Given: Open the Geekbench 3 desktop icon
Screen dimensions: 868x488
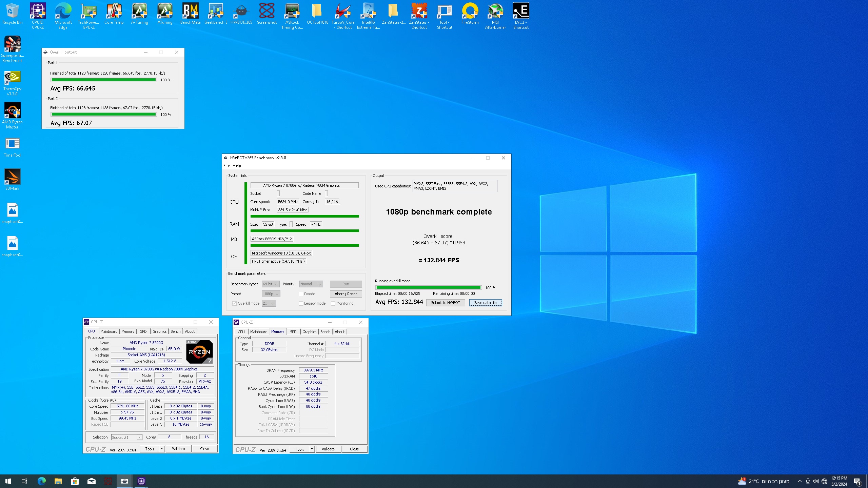Looking at the screenshot, I should 216,14.
